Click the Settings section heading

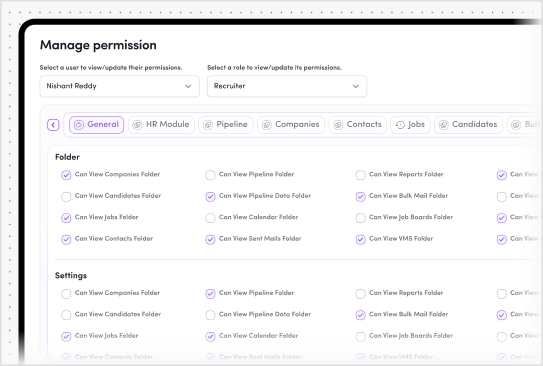pyautogui.click(x=71, y=276)
